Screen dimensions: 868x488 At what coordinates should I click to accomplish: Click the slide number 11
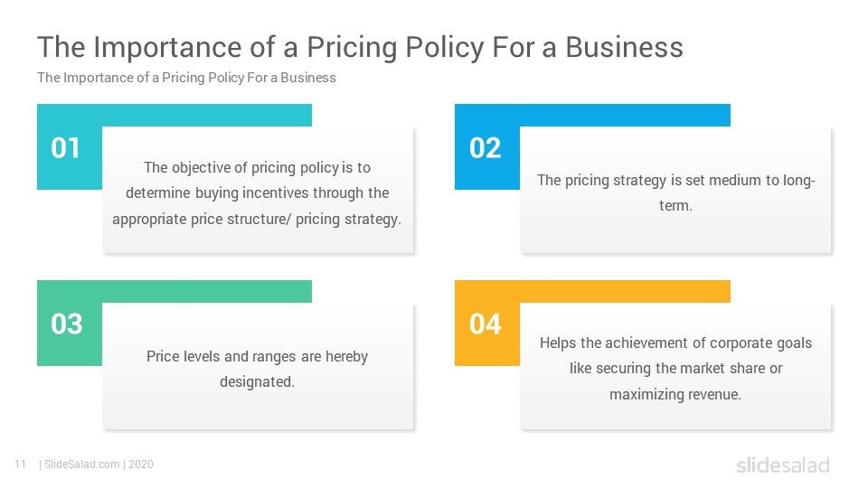point(20,465)
